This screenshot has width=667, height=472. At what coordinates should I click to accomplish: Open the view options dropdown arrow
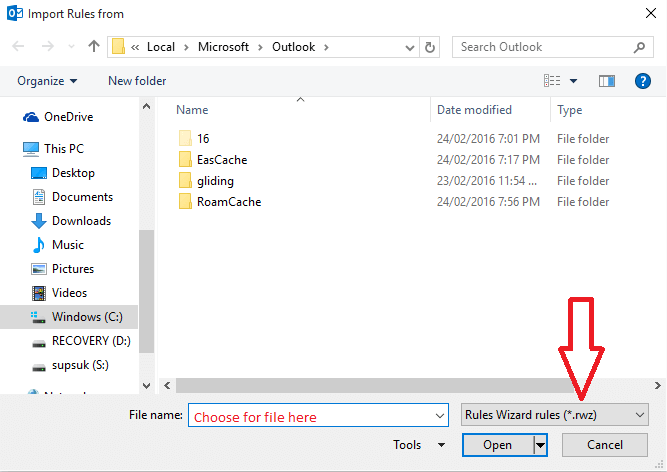573,81
